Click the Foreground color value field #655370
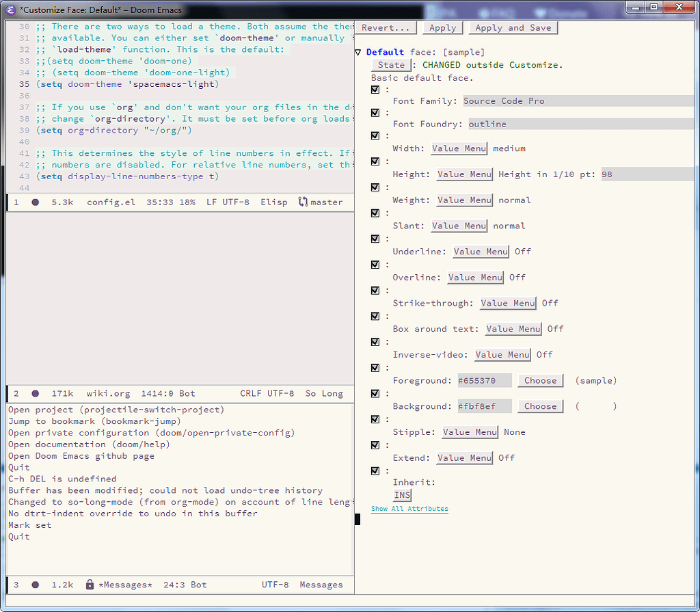 [484, 380]
